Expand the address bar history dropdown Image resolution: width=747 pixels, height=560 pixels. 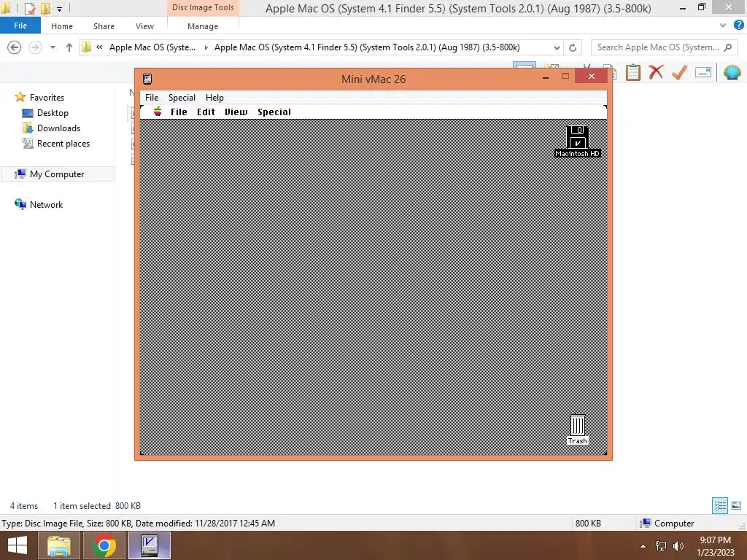557,47
